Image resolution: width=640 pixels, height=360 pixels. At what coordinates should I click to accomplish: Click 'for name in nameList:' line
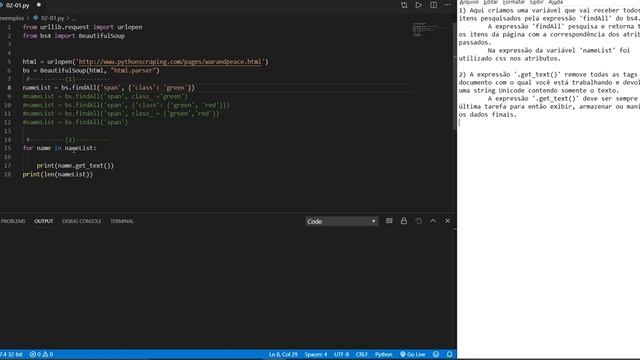coord(60,148)
